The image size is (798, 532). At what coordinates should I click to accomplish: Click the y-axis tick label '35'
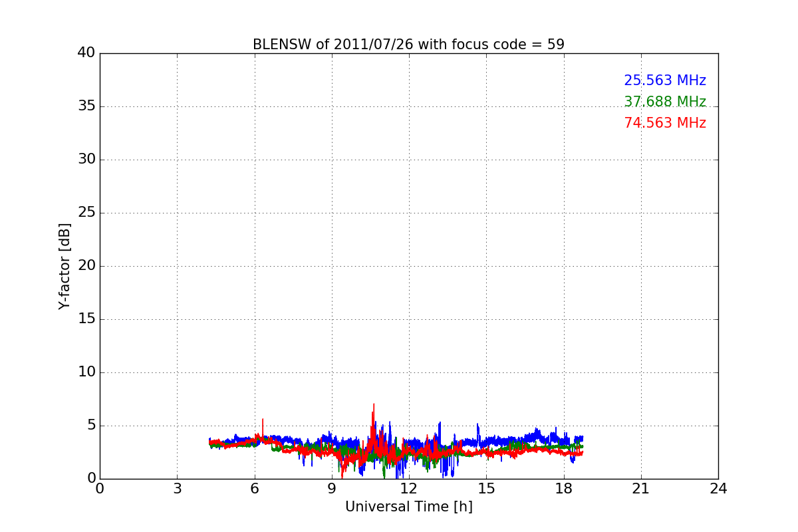86,106
